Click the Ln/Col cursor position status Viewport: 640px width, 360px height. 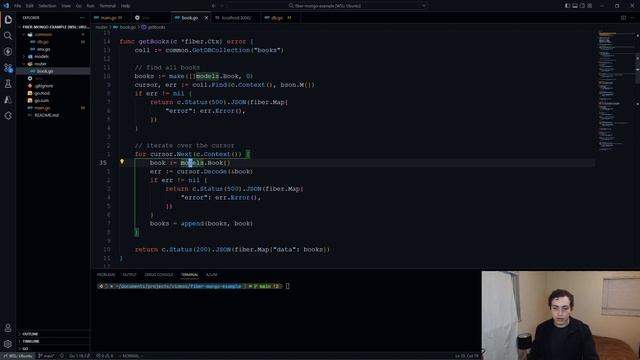pos(467,356)
